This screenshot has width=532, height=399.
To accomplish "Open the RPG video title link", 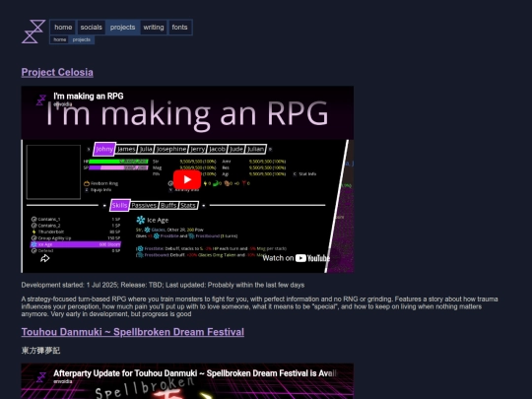I will click(x=89, y=97).
